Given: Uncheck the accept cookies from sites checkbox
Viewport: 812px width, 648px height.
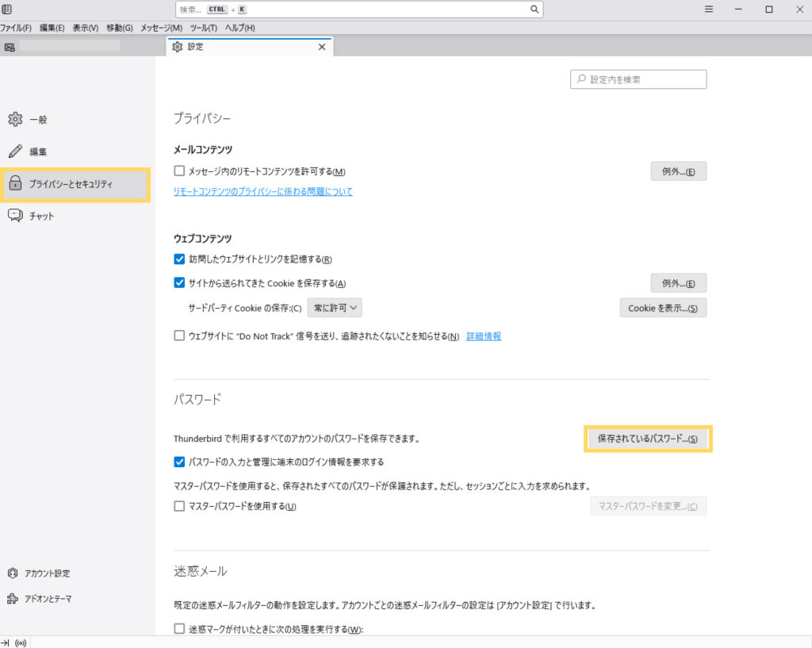Looking at the screenshot, I should 179,283.
